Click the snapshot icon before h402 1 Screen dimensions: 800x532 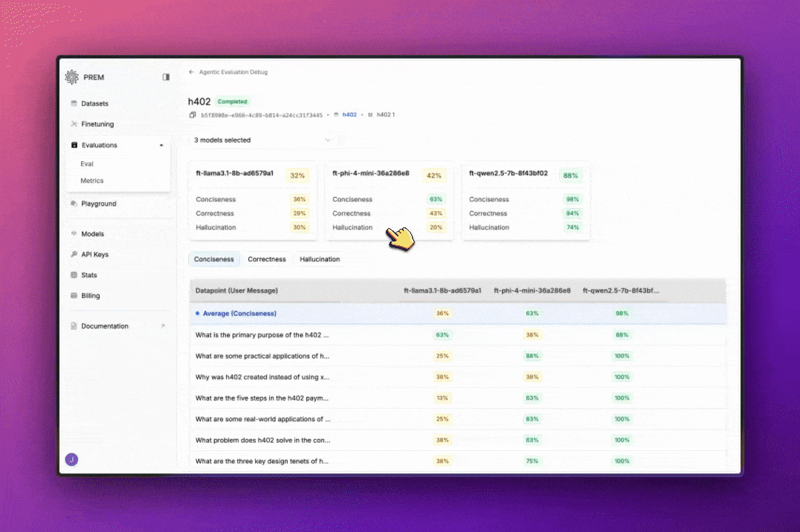370,114
